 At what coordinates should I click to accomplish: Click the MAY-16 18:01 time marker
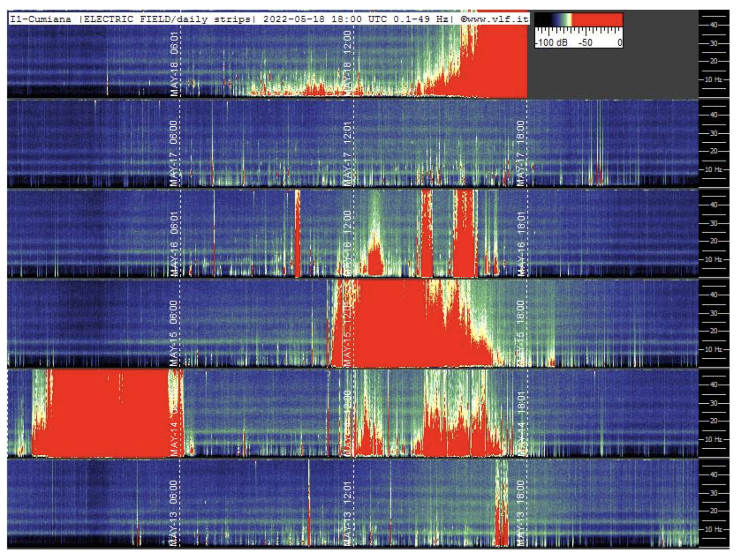coord(521,244)
